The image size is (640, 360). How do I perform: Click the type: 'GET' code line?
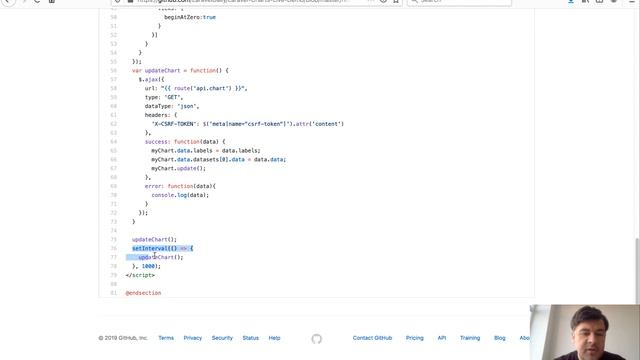point(164,97)
